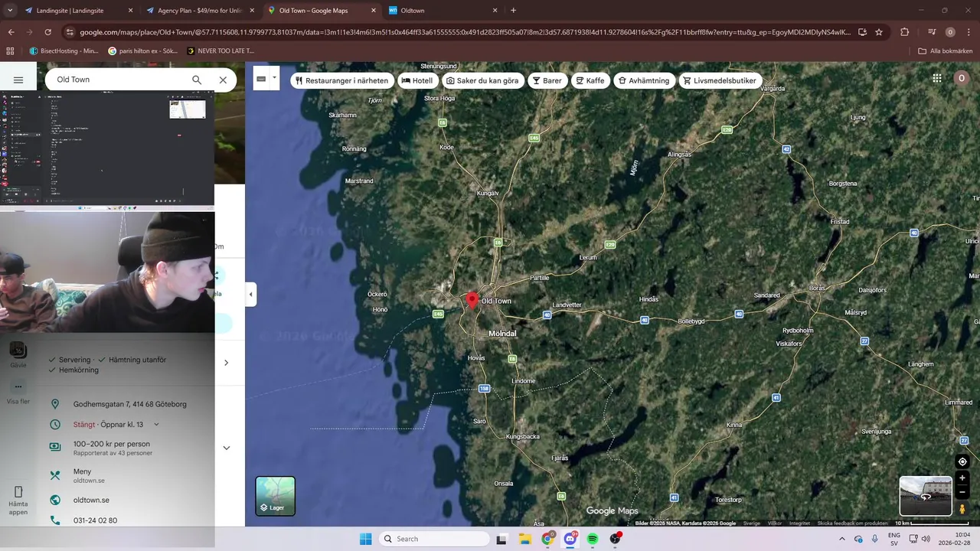Click the Villkor footer link
This screenshot has height=551, width=980.
pyautogui.click(x=775, y=523)
